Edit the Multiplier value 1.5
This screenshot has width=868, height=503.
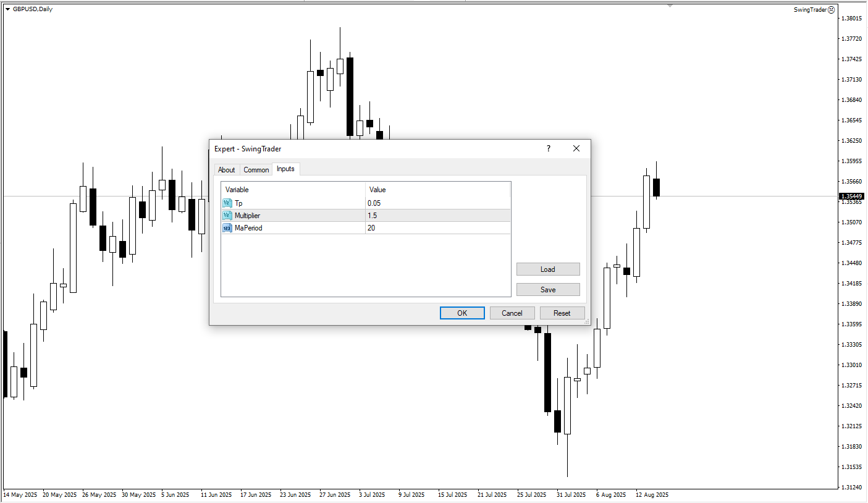(x=438, y=216)
